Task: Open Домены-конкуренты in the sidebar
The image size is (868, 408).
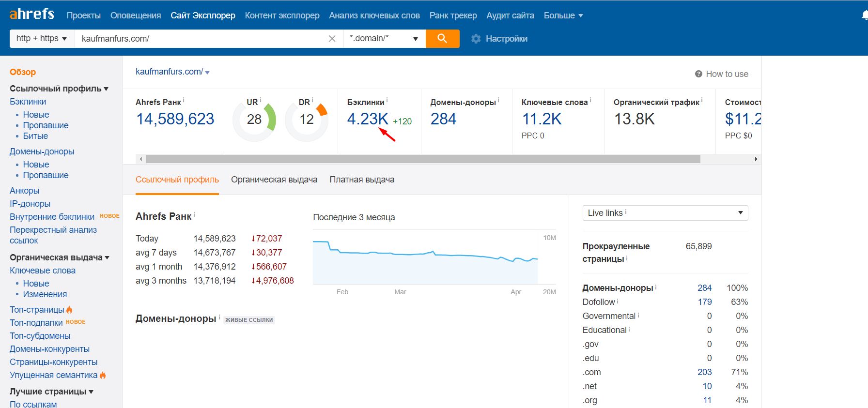Action: tap(50, 349)
